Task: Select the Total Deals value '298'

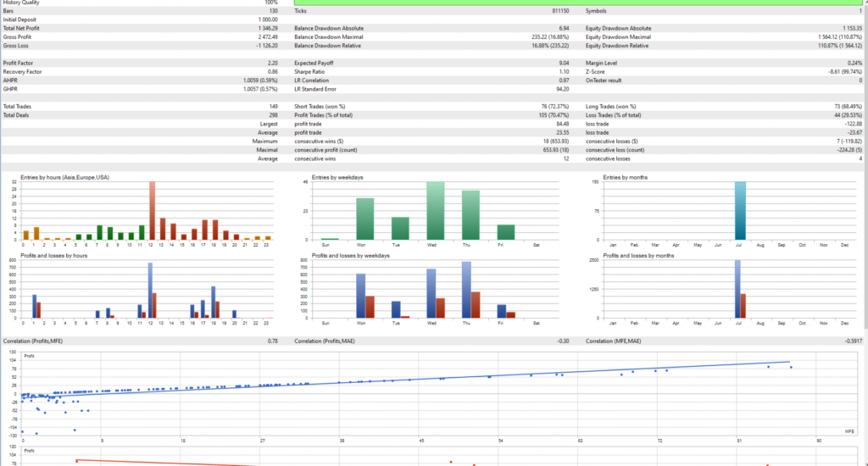Action: tap(274, 115)
